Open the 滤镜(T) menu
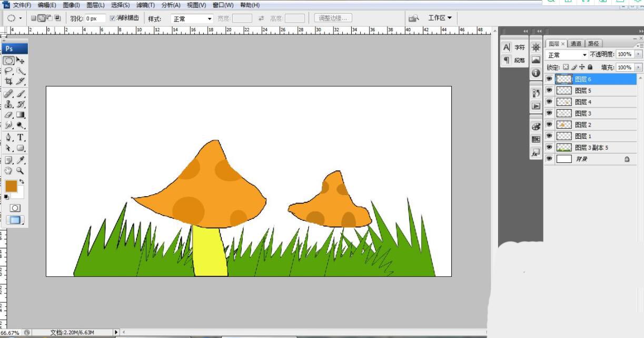 145,5
